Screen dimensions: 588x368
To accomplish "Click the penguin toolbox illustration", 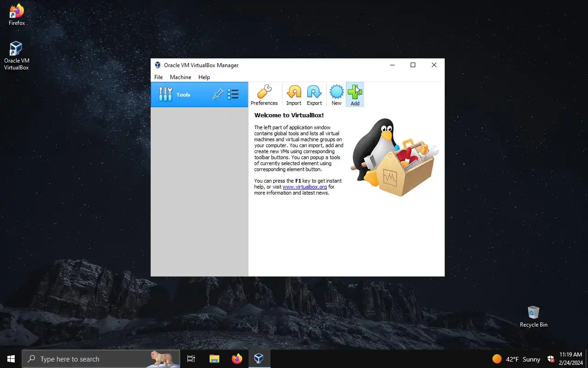I will (x=395, y=157).
